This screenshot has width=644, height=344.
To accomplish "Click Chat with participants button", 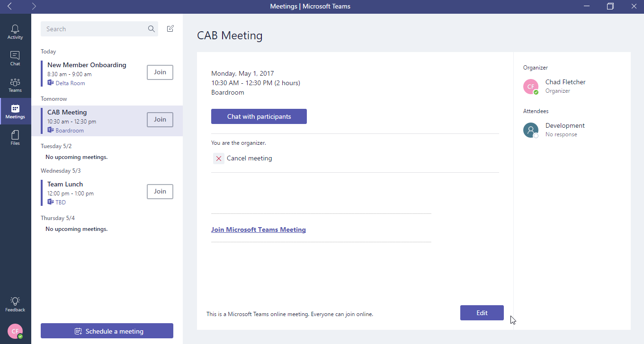I will tap(259, 116).
